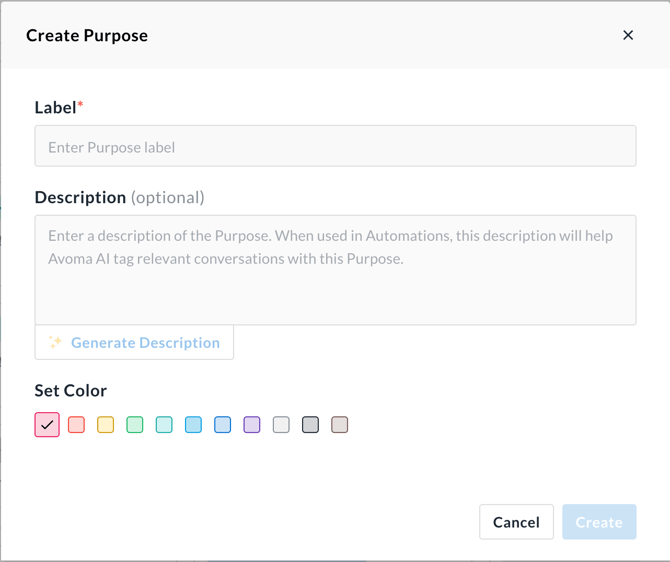Pick the brown color swatch
The width and height of the screenshot is (670, 562).
pos(340,425)
